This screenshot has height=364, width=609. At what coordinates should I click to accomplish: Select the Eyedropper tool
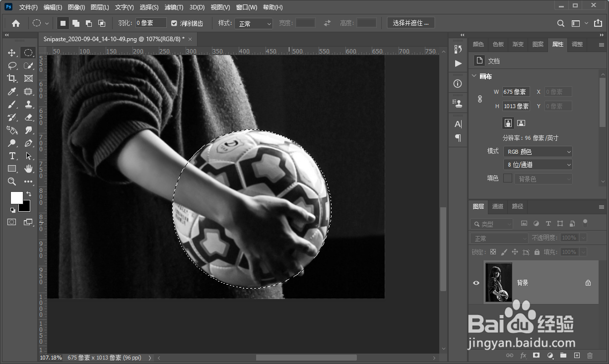coord(12,91)
